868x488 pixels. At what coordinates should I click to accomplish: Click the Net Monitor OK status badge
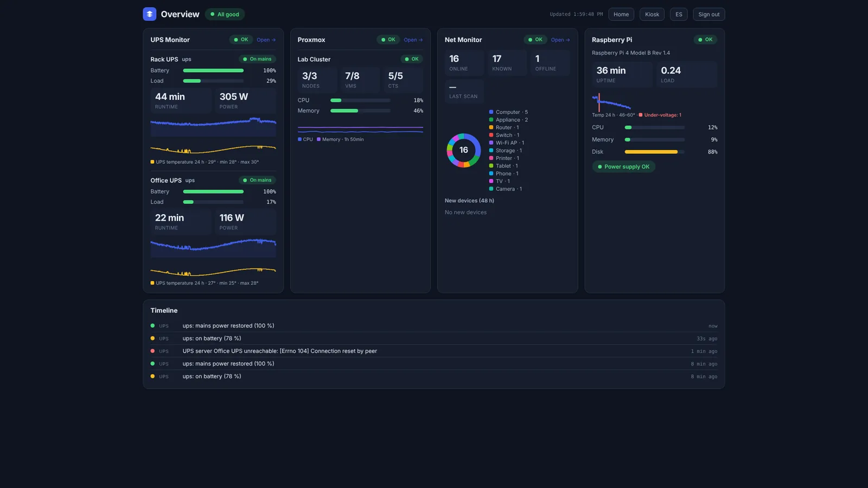535,40
